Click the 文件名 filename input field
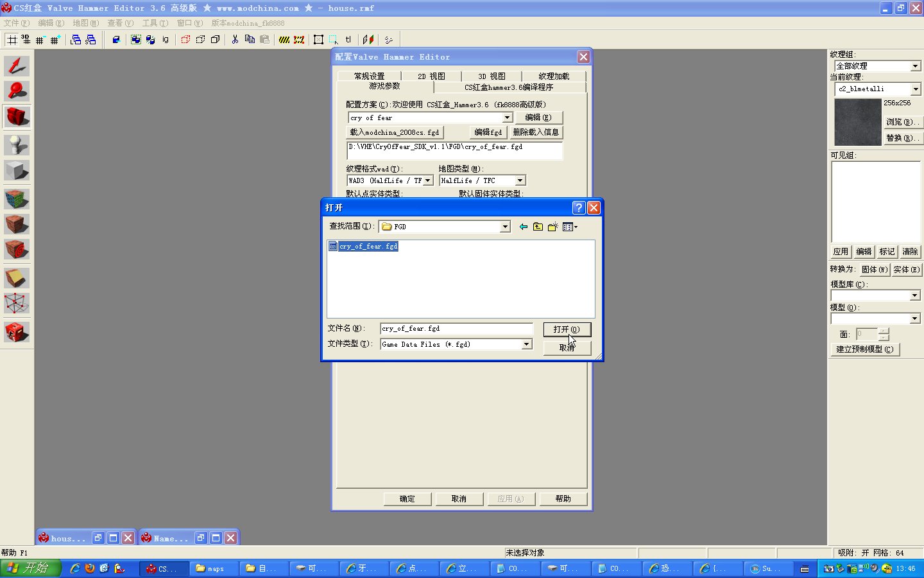This screenshot has width=924, height=578. (456, 329)
